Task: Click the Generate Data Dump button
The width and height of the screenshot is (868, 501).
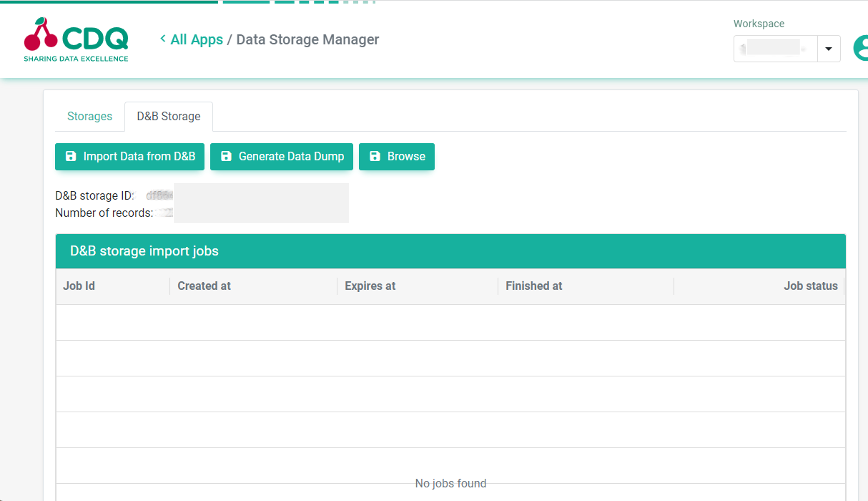Action: [x=282, y=157]
